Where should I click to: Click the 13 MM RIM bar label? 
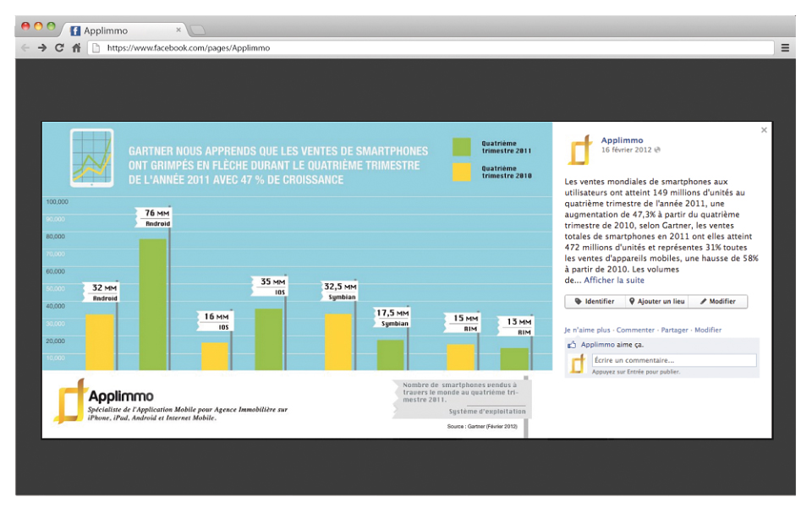[x=516, y=326]
